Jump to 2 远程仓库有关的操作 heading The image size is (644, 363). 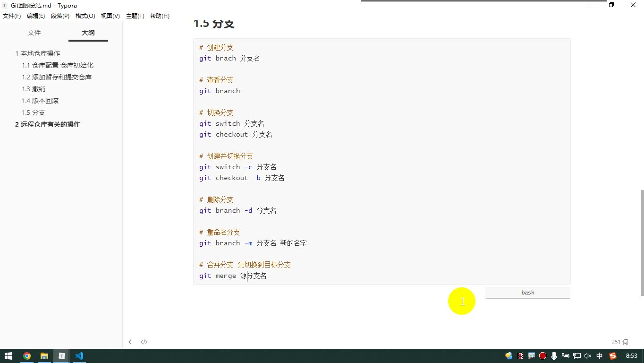coord(48,124)
